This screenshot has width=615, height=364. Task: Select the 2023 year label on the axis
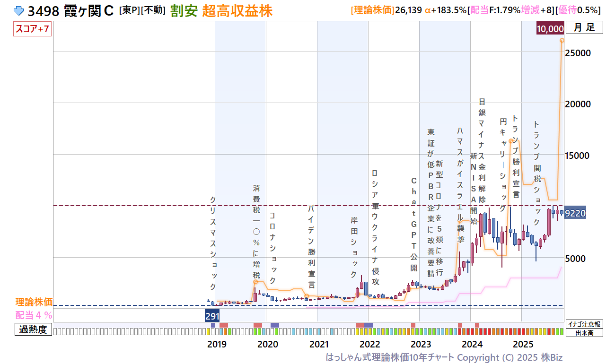pos(421,344)
